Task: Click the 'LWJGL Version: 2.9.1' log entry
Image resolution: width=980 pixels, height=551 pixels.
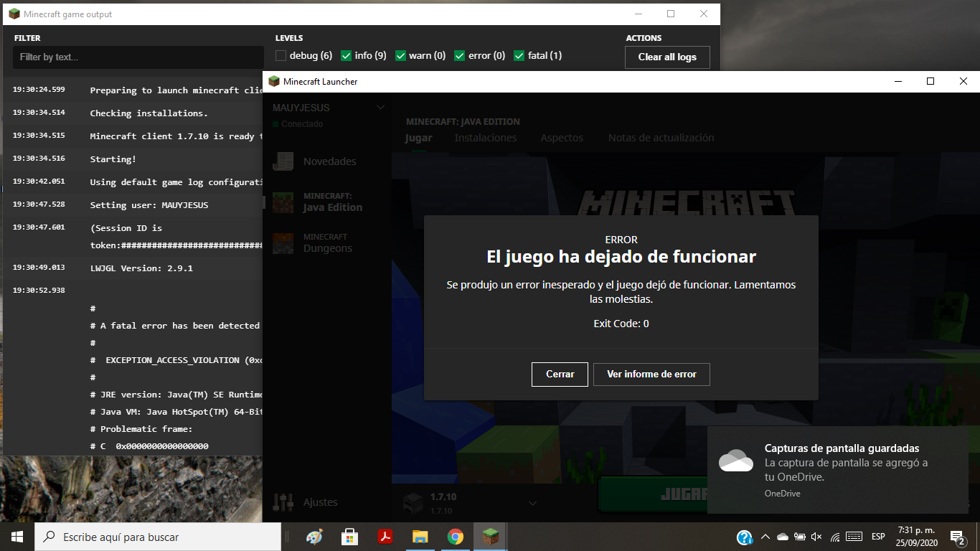Action: click(x=141, y=268)
